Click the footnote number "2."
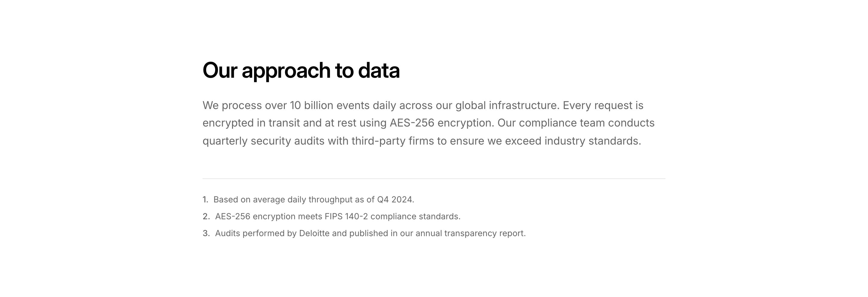This screenshot has width=868, height=297. tap(206, 217)
